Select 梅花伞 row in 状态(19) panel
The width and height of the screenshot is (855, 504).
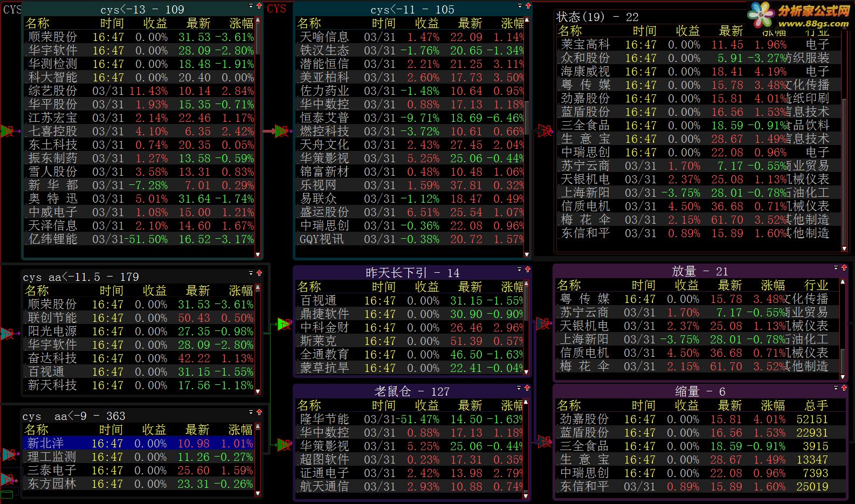(699, 219)
